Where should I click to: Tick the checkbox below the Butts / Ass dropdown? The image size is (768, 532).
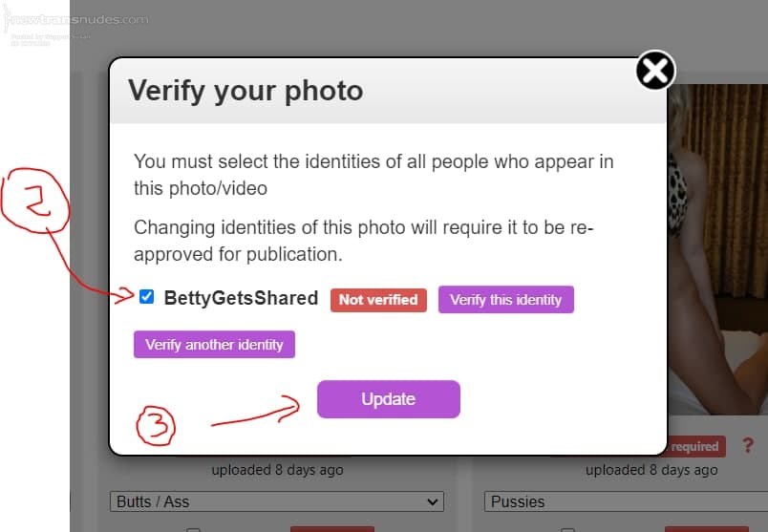[x=193, y=528]
